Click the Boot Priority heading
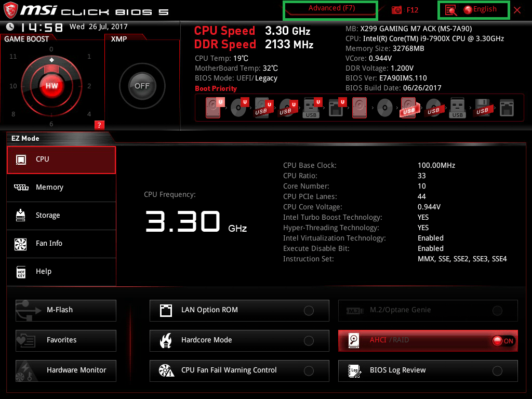 coord(216,88)
